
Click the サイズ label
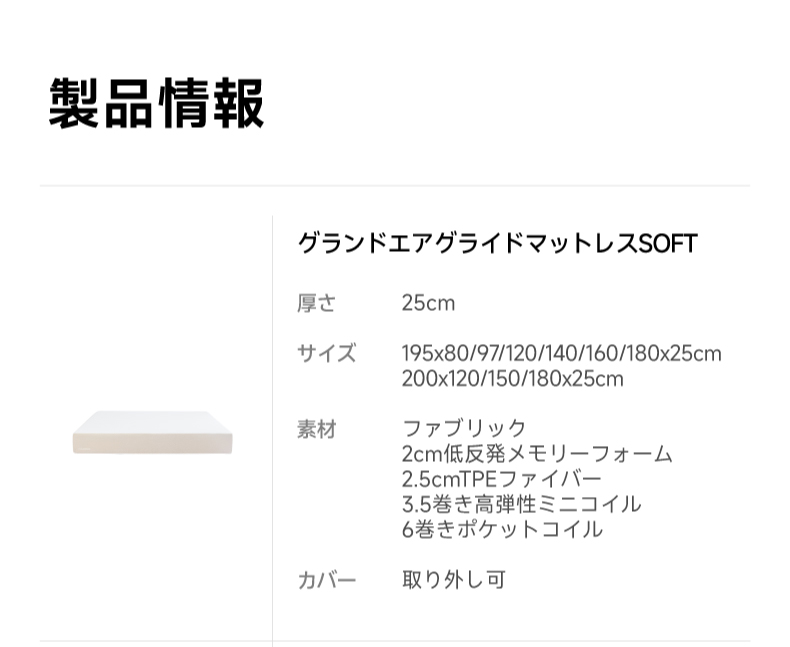click(x=326, y=353)
